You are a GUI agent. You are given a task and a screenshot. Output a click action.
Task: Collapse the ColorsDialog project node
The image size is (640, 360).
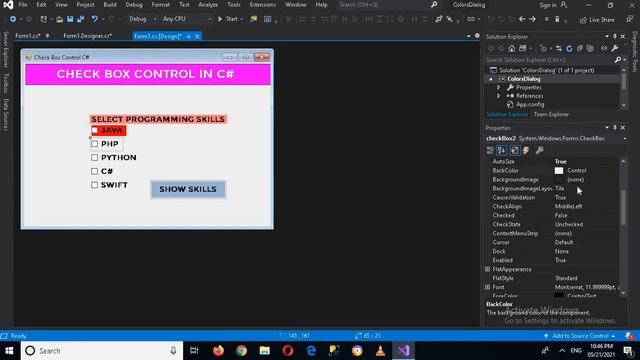coord(491,79)
